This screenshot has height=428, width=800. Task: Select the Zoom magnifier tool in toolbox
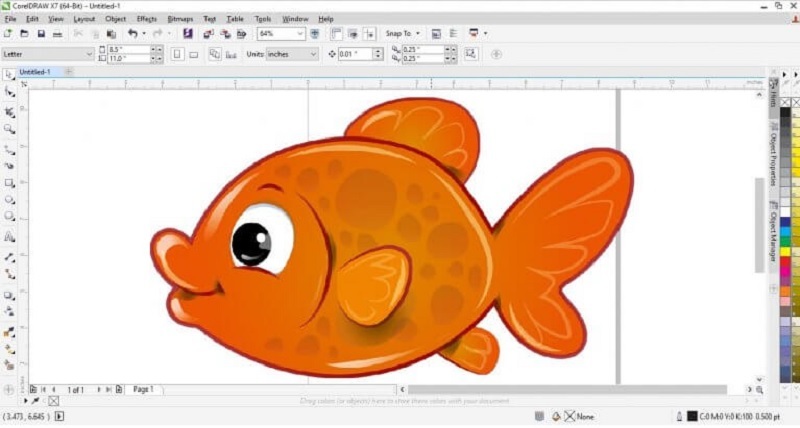(x=9, y=129)
